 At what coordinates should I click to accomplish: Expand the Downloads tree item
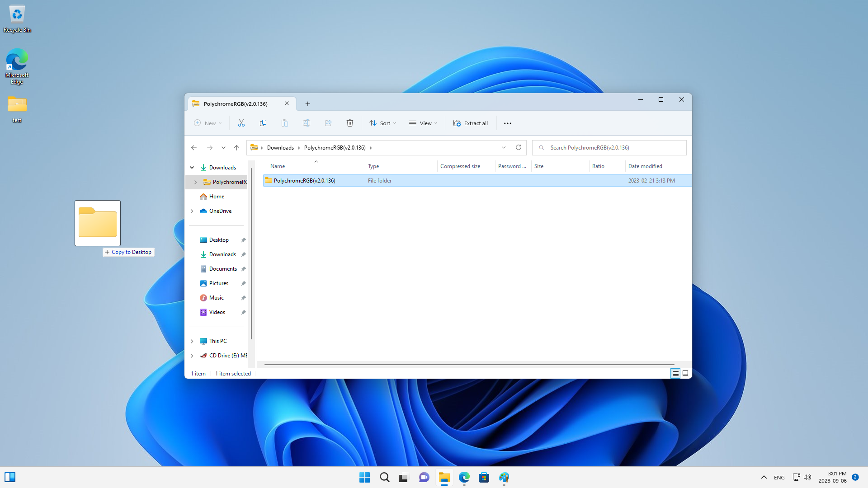[x=192, y=167]
